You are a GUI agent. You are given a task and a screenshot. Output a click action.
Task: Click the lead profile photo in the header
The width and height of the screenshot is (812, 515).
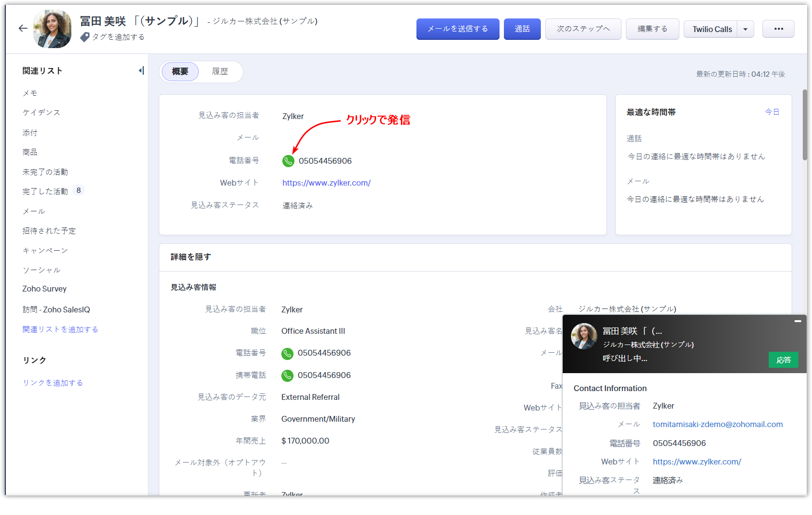[52, 29]
